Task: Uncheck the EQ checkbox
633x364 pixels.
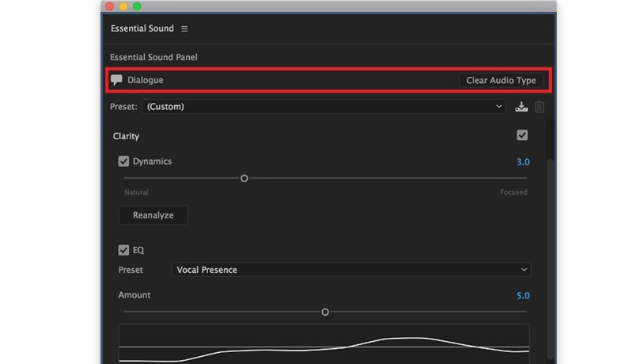Action: [123, 250]
